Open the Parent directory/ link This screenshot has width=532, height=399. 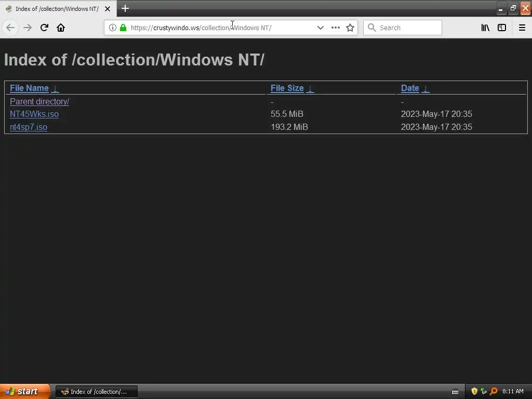tap(39, 101)
